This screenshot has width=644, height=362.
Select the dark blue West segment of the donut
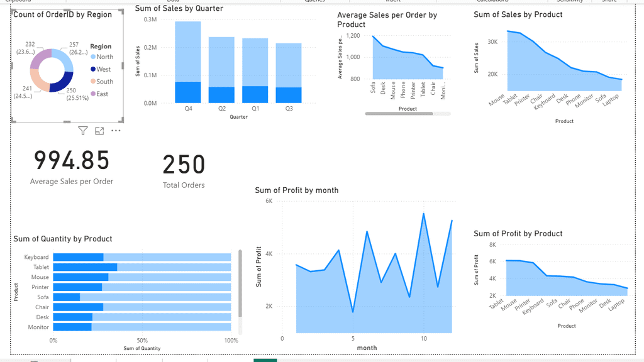[62, 84]
